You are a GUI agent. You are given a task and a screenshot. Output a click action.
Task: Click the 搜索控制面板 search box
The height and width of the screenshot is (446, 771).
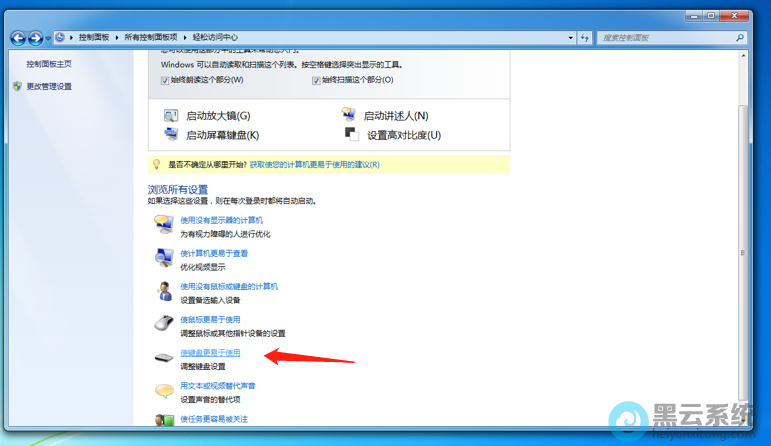click(665, 37)
